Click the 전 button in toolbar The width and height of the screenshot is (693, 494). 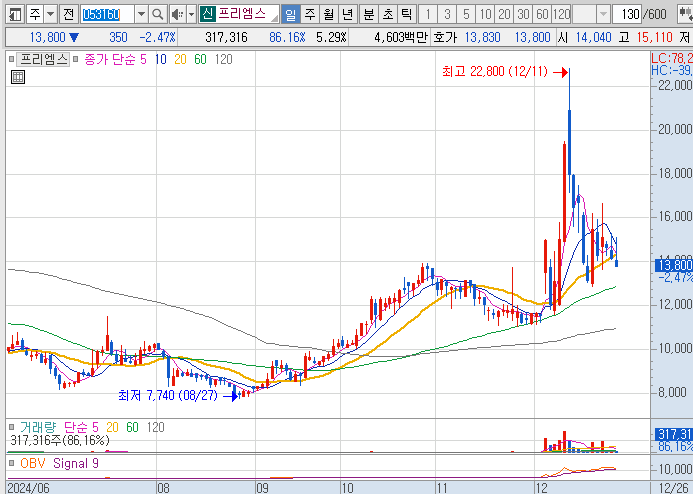(x=69, y=15)
